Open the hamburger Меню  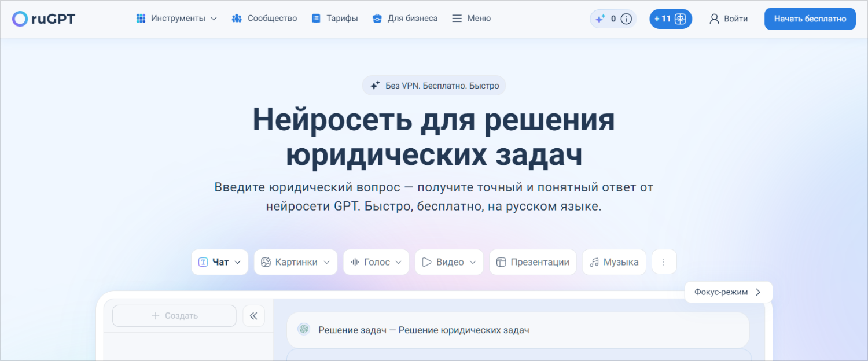471,19
